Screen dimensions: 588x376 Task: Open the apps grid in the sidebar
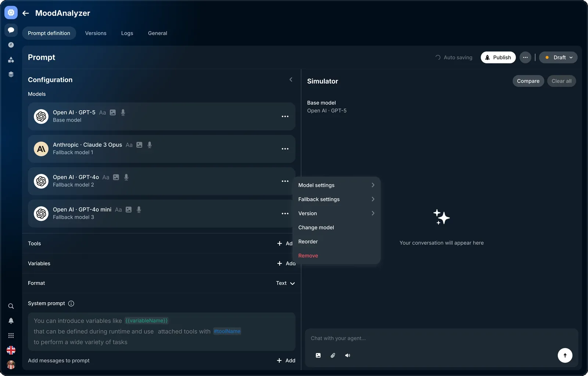tap(11, 336)
